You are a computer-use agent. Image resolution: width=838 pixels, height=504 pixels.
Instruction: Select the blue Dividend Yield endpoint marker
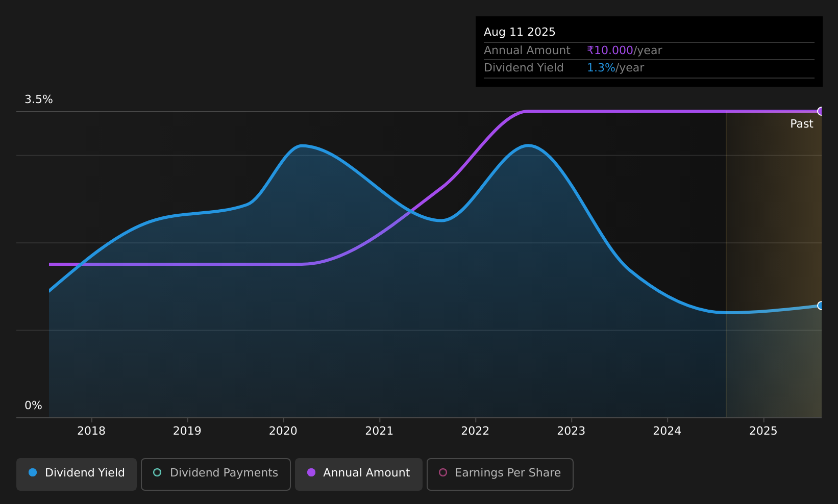821,306
